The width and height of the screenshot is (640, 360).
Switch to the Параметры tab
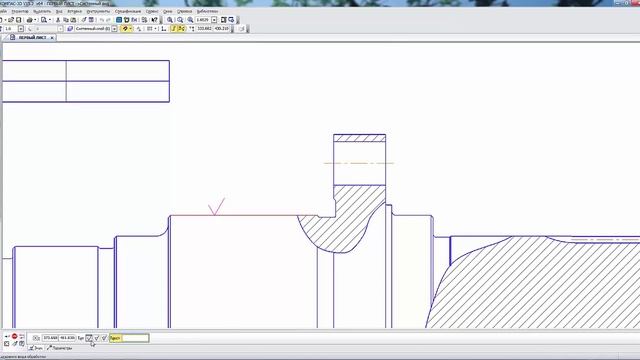point(59,348)
